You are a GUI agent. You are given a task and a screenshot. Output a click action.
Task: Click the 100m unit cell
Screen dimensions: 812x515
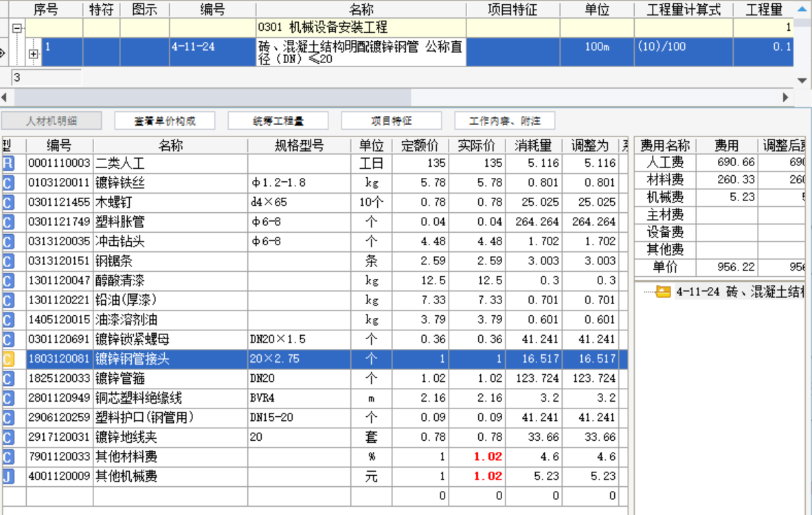coord(597,51)
